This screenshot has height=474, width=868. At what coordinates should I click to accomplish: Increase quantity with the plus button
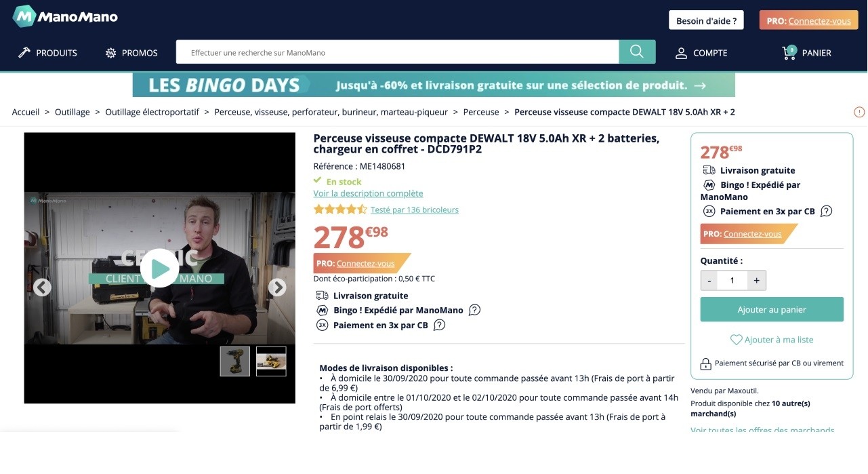click(757, 280)
